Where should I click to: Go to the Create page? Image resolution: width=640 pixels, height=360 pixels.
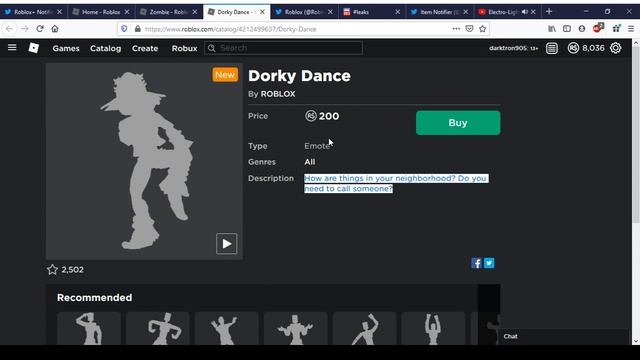[x=145, y=48]
